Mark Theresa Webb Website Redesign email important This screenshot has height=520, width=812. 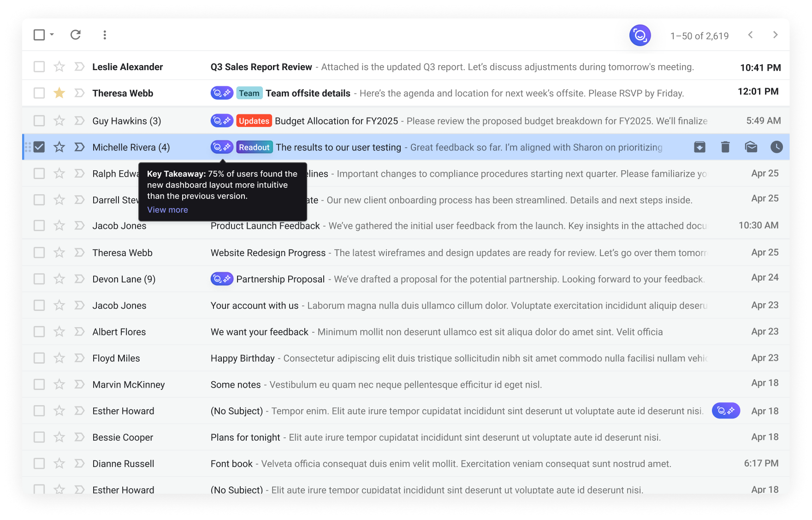(79, 252)
